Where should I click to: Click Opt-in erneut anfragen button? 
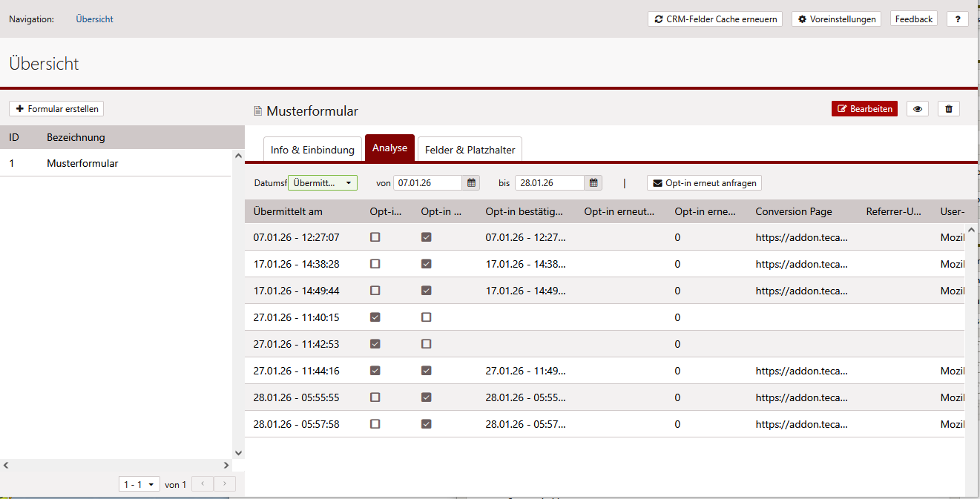[704, 182]
